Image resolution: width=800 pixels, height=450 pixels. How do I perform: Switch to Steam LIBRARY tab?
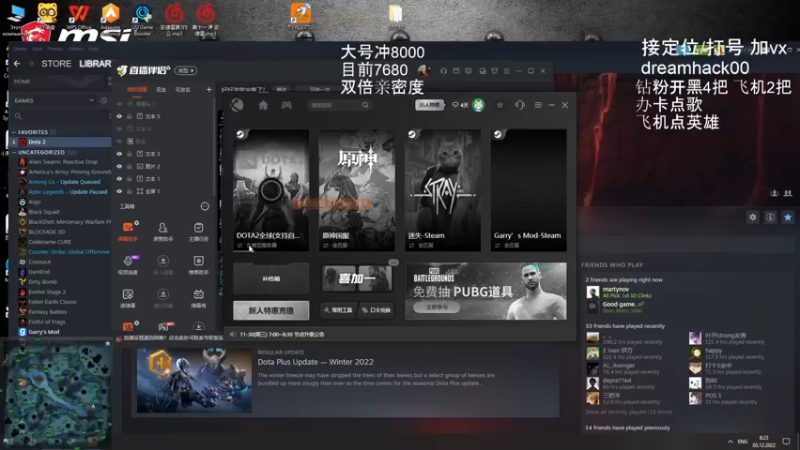tap(95, 64)
